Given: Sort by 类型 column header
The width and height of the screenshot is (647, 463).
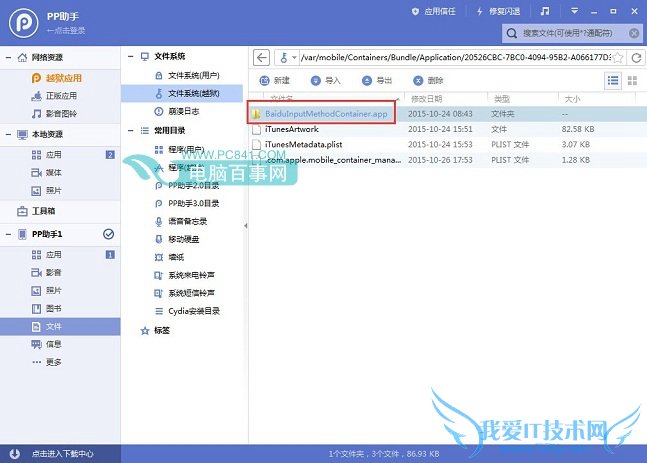Looking at the screenshot, I should (x=502, y=99).
